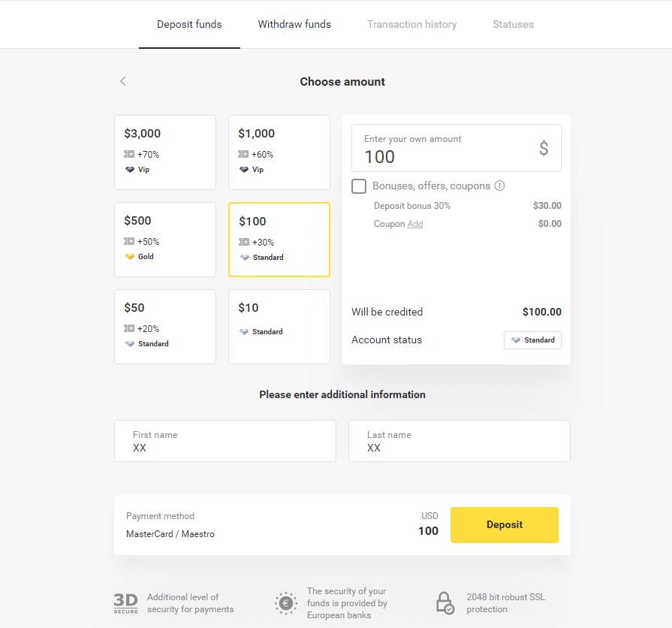Screen dimensions: 672x628
Task: Click the Standard badge next to Account status
Action: tap(532, 340)
